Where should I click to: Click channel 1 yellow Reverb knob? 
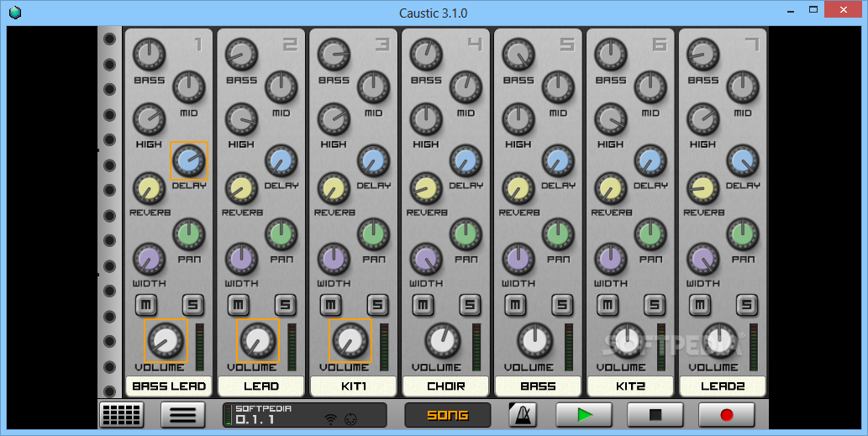tap(150, 188)
